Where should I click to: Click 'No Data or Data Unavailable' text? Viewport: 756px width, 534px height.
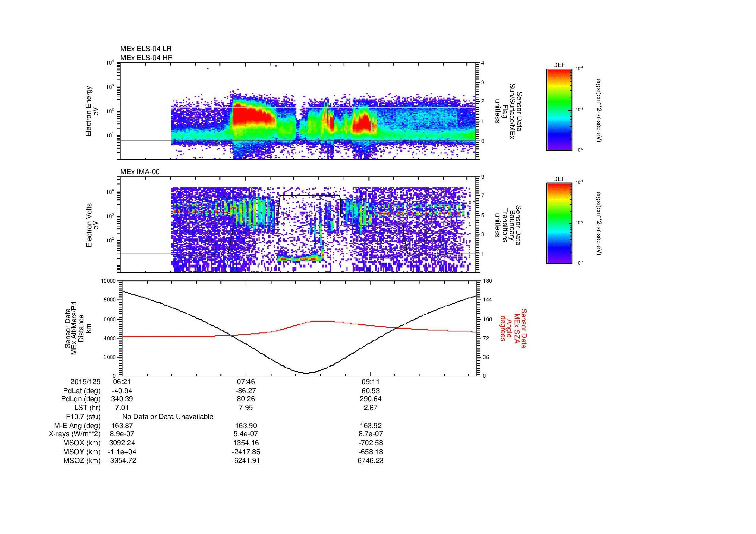(x=168, y=416)
